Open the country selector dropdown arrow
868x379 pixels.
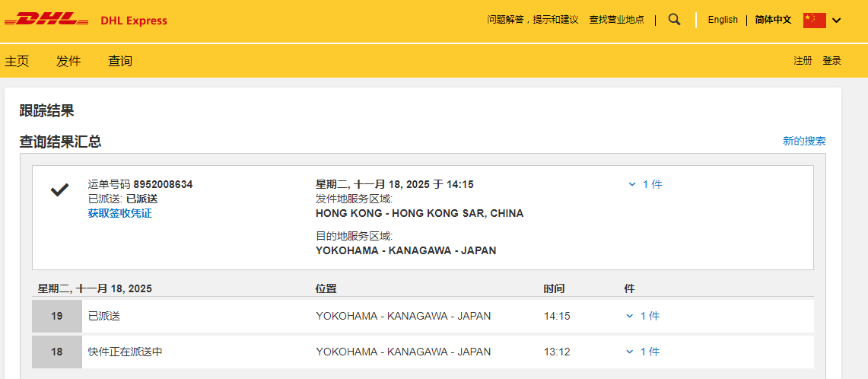tap(837, 21)
